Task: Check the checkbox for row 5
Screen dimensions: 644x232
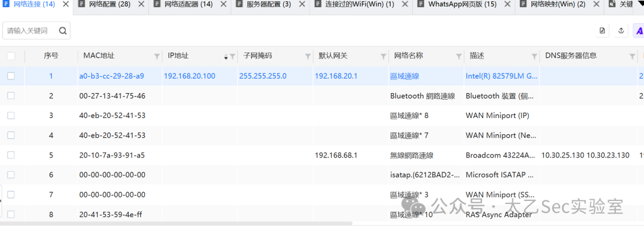Action: (11, 155)
